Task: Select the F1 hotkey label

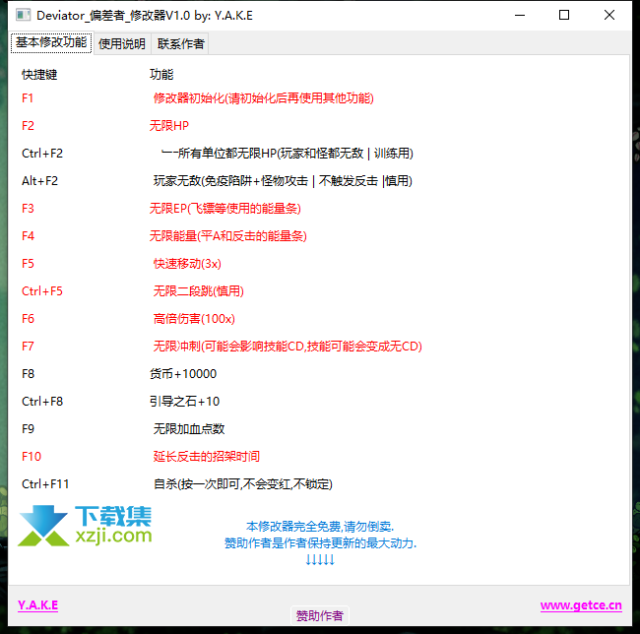Action: click(27, 98)
